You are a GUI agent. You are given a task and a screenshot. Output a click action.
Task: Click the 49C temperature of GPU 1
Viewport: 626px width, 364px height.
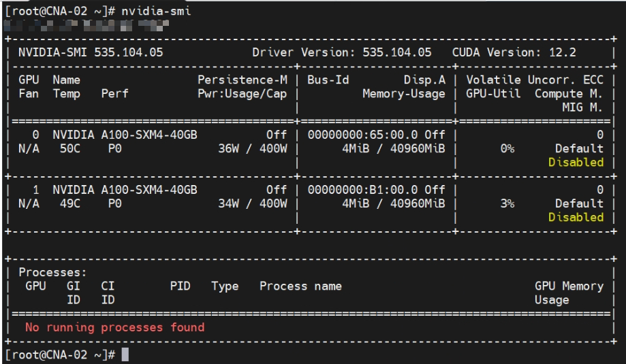tap(70, 203)
